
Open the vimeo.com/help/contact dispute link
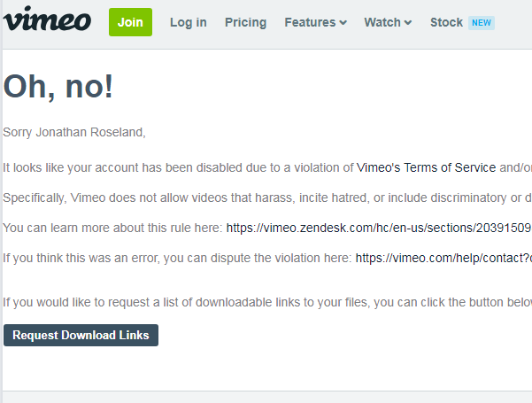(x=443, y=258)
